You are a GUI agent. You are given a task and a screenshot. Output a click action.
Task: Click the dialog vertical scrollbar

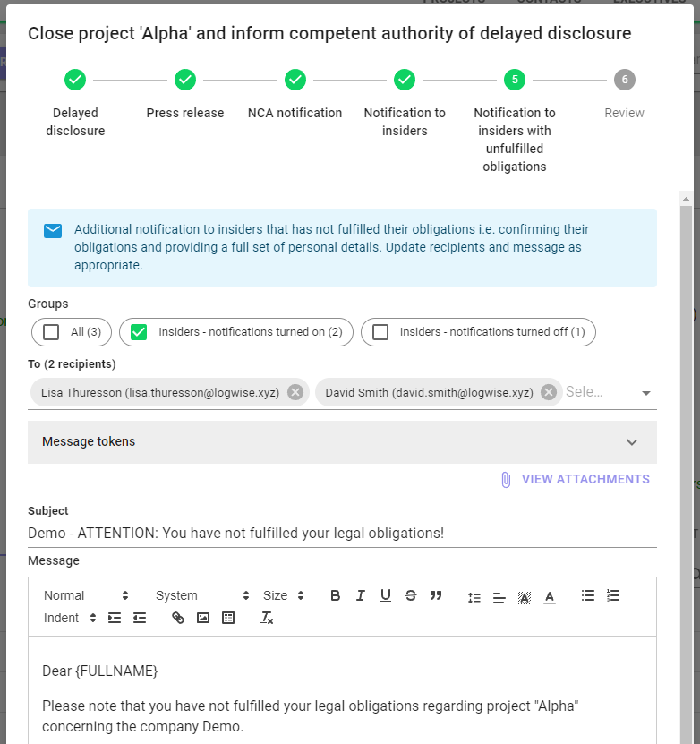tap(686, 475)
